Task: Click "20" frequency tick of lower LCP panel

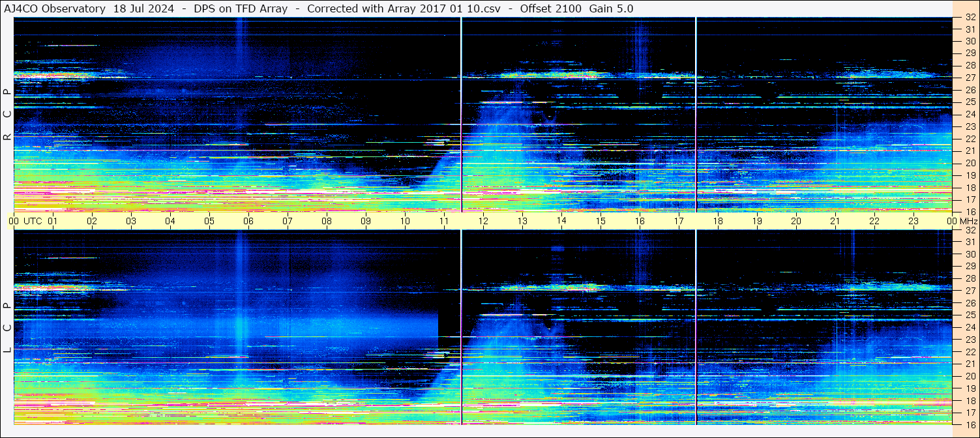Action: (970, 376)
